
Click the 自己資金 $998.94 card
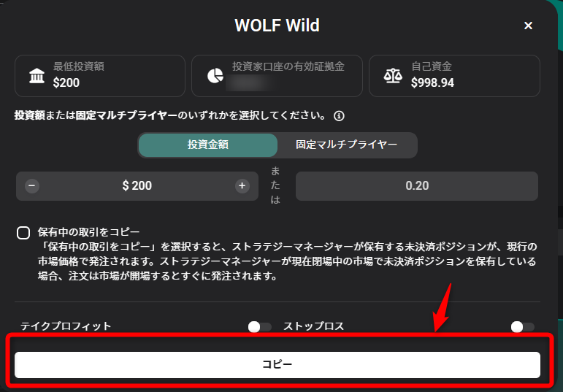454,76
